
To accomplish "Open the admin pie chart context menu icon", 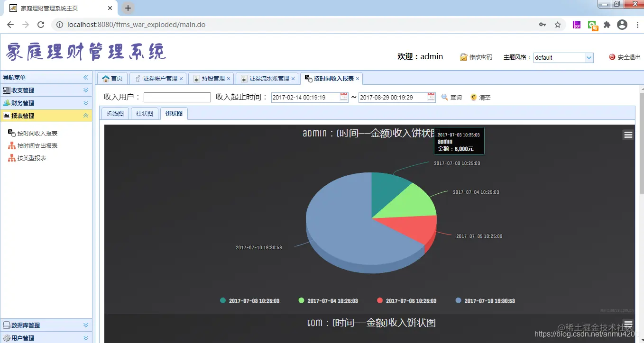I will [628, 135].
